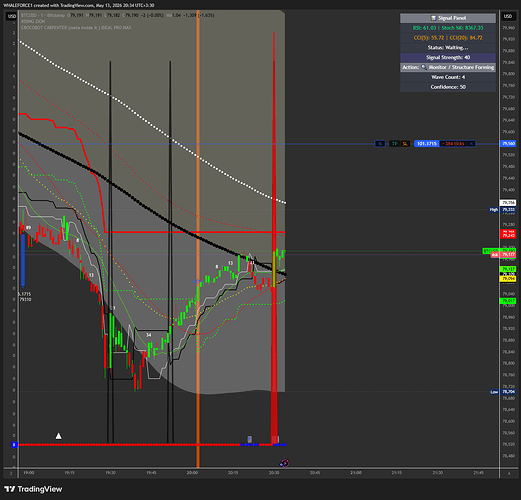This screenshot has width=521, height=500.
Task: Click the leftmost blue icon button on the order line
Action: [380, 144]
